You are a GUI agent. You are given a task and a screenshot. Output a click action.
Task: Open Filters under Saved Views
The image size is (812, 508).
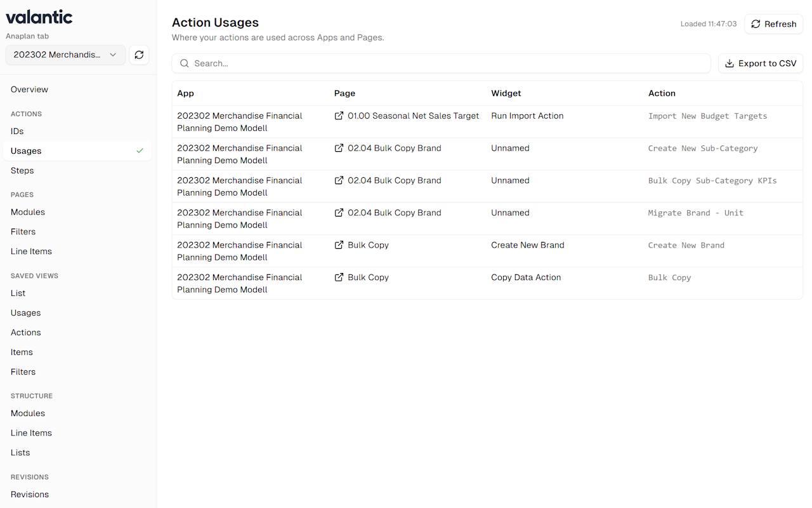click(x=77, y=372)
